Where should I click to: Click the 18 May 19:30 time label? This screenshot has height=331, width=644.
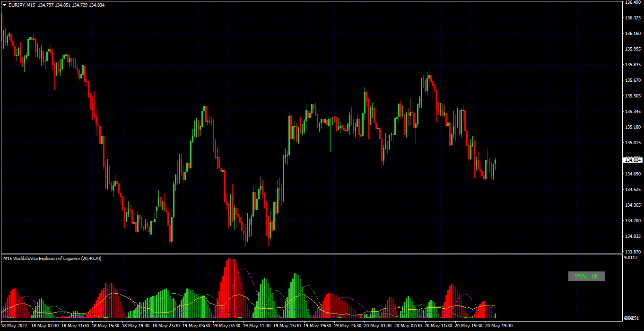pyautogui.click(x=136, y=326)
